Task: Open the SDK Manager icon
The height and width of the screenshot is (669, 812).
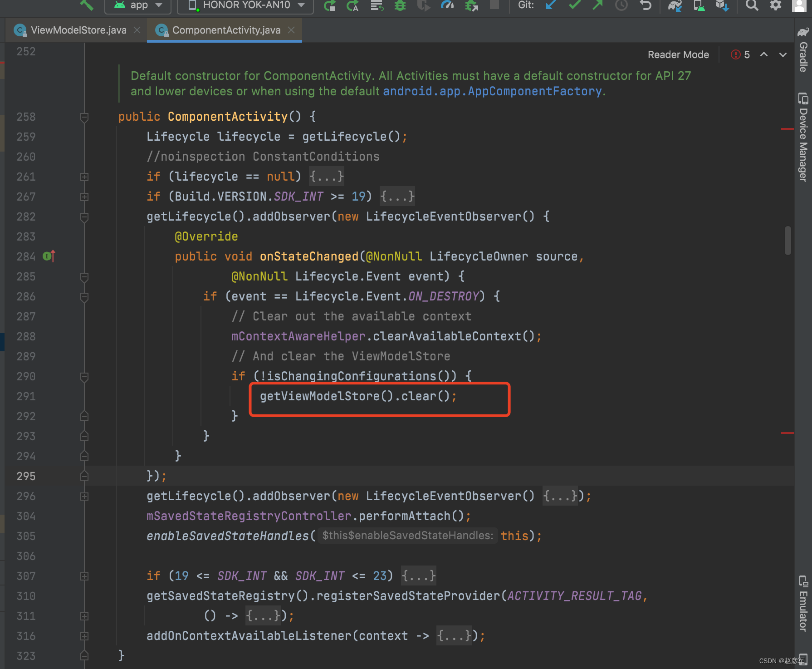Action: click(722, 5)
